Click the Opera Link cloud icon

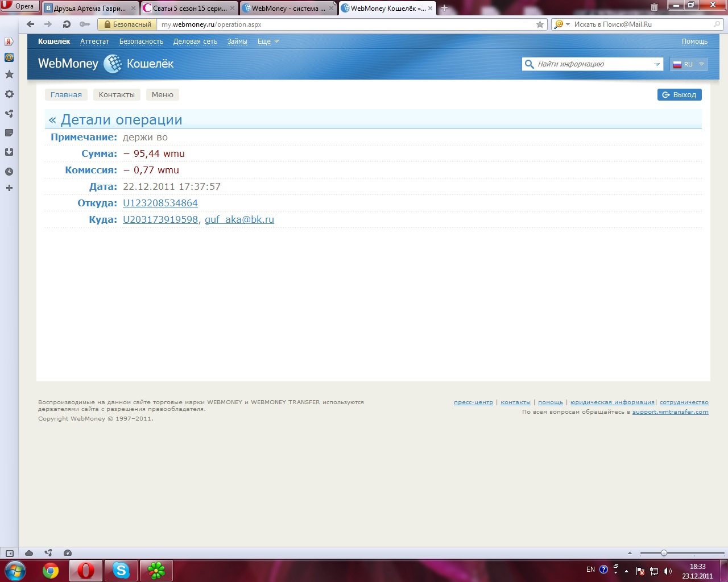[29, 553]
